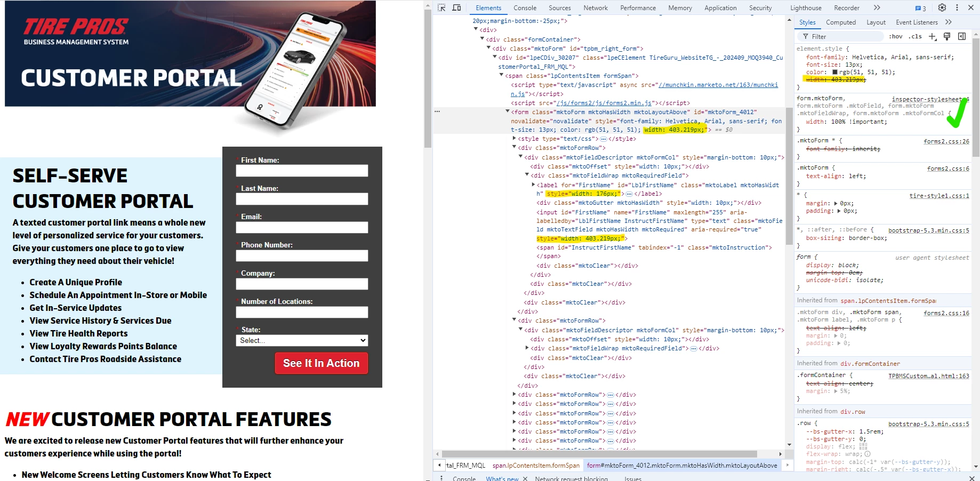Screen dimensions: 980x481
Task: Expand the label LblFirstName node
Action: [533, 185]
